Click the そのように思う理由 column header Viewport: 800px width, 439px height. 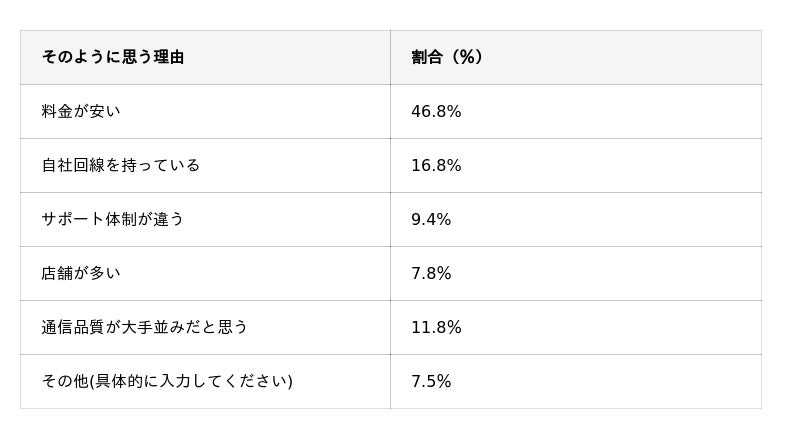click(x=113, y=57)
